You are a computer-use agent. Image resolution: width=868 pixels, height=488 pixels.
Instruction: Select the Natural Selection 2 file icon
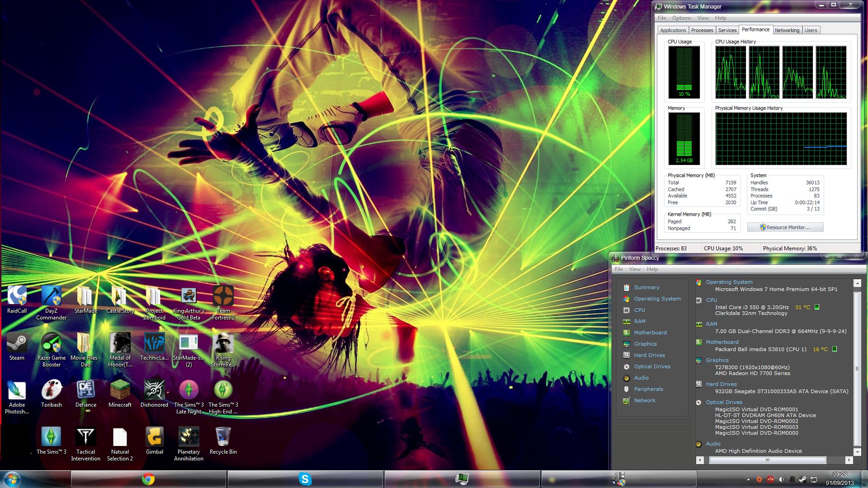(120, 444)
